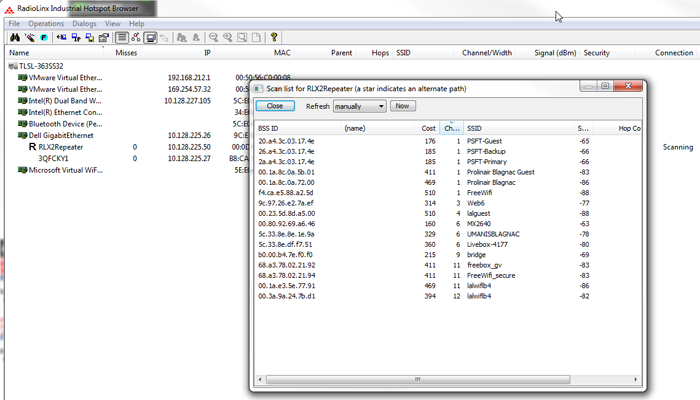The width and height of the screenshot is (700, 400).
Task: Click the greyed link toolbar icon
Action: tap(164, 38)
